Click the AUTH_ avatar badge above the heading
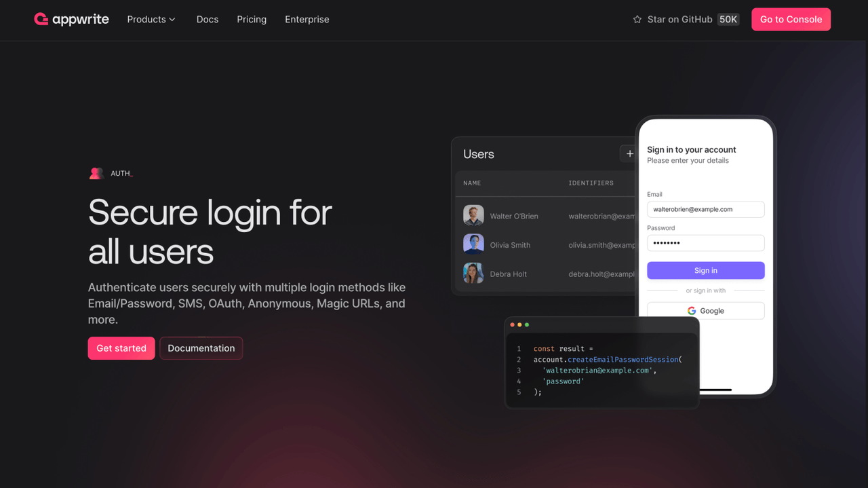The height and width of the screenshot is (488, 868). coord(96,173)
